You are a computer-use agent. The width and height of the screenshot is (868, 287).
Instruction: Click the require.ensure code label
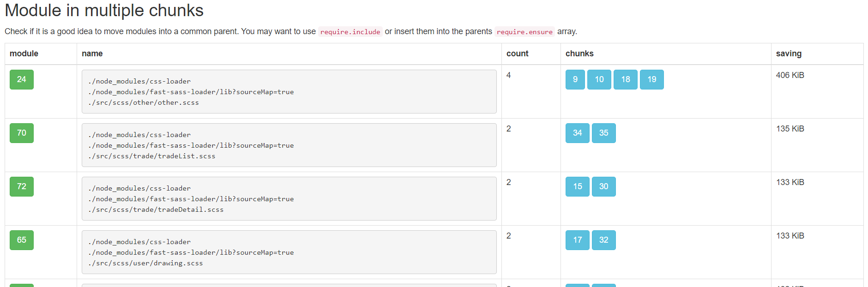click(524, 32)
